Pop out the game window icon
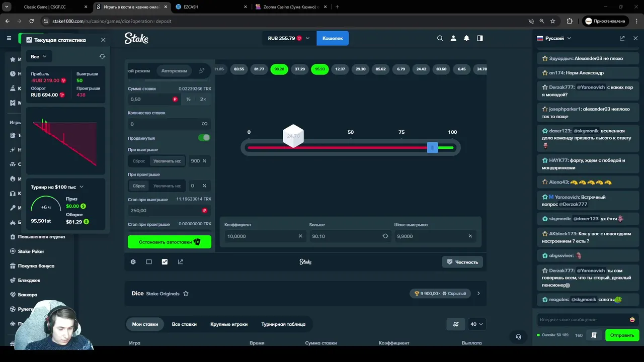 181,262
